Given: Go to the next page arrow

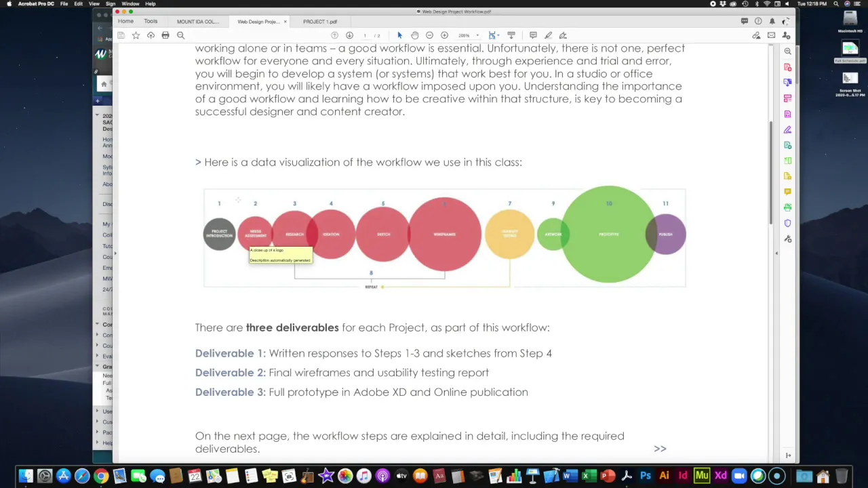Looking at the screenshot, I should point(349,35).
